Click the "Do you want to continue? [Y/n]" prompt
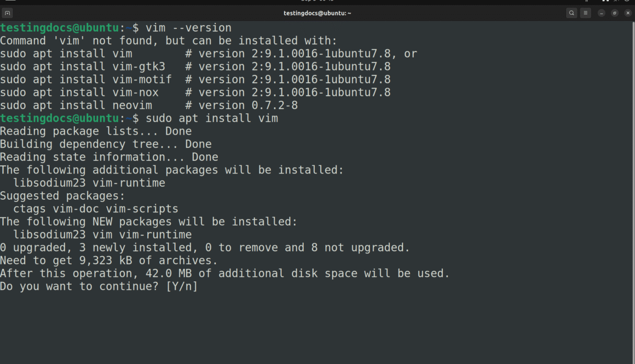 point(99,286)
